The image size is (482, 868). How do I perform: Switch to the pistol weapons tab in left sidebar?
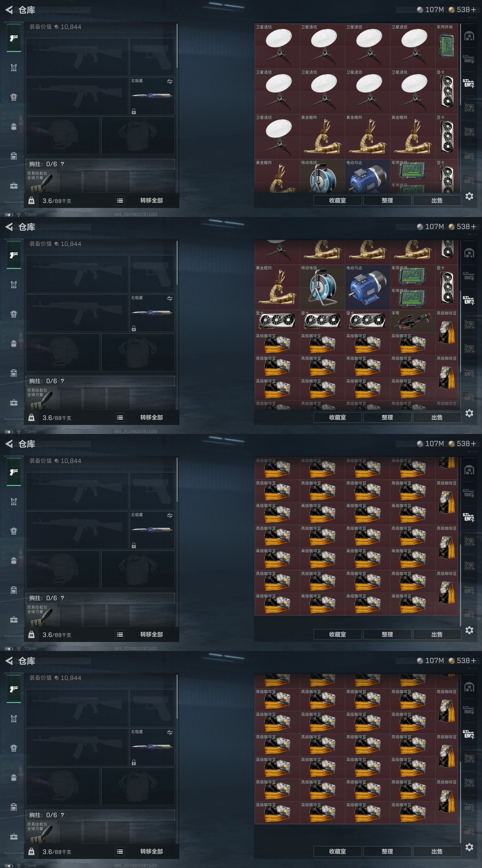tap(14, 38)
